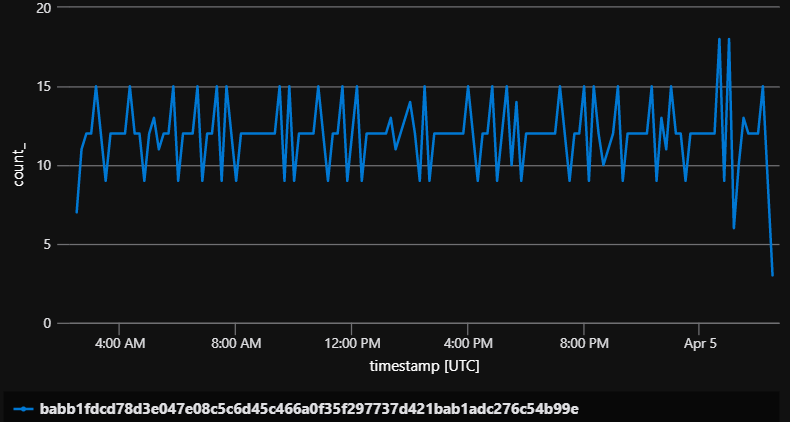790x422 pixels.
Task: Click the timestamp [UTC] axis title
Action: click(x=424, y=366)
